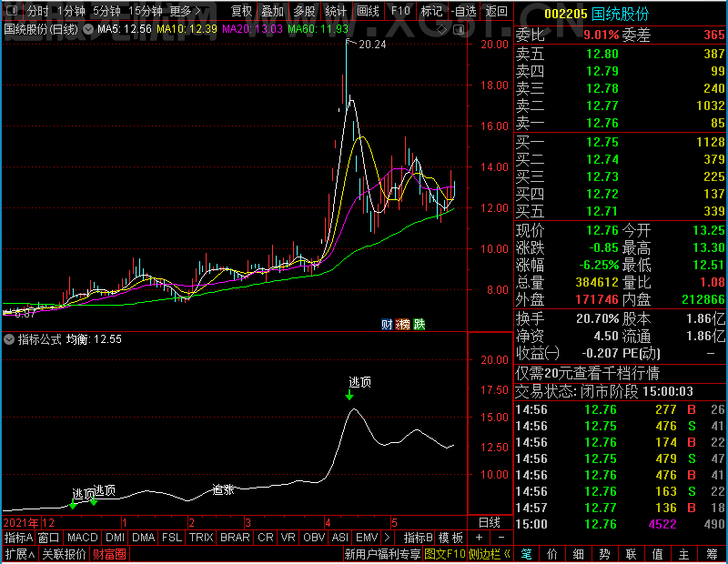Activate 画线 drawing tool
Image resolution: width=728 pixels, height=564 pixels.
(x=368, y=11)
